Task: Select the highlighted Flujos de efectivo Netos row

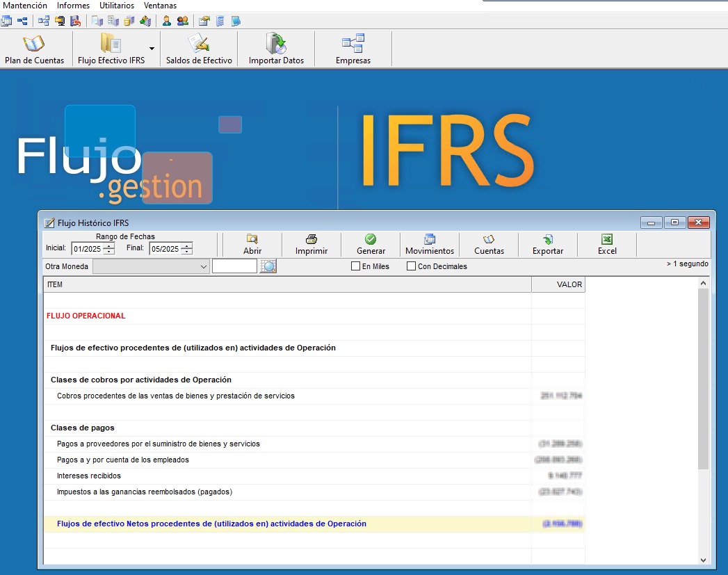Action: coord(314,524)
